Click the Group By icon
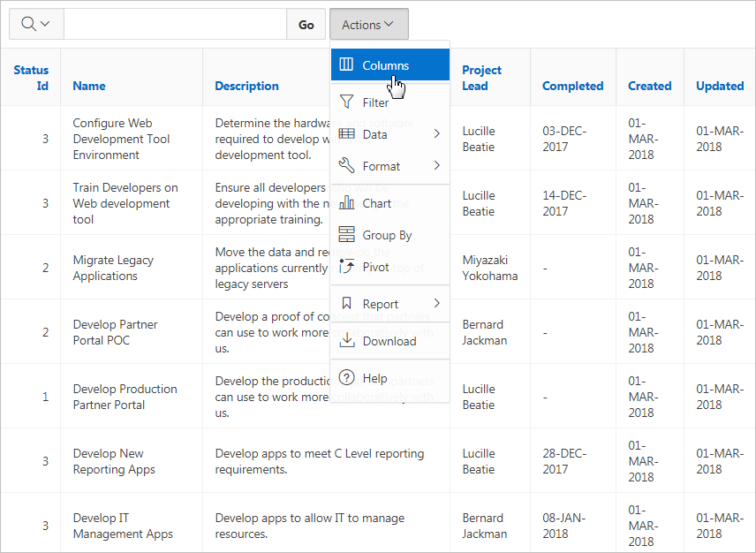The image size is (756, 553). click(346, 235)
